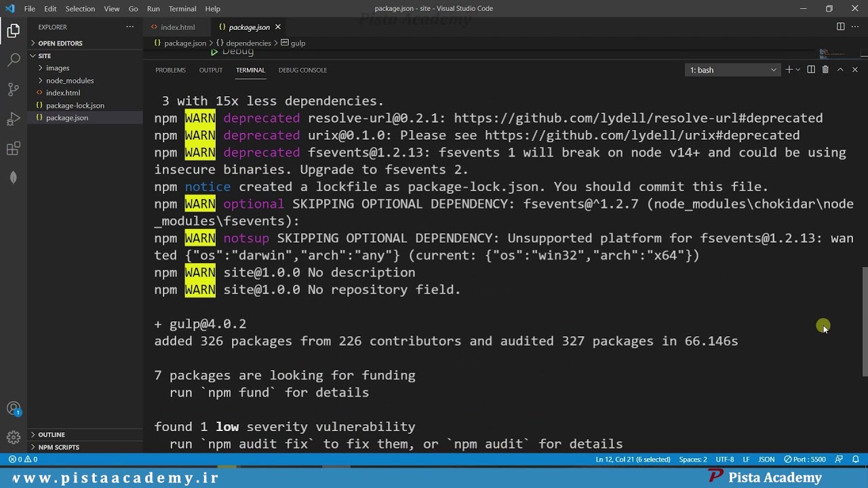Viewport: 868px width, 488px height.
Task: Open the Accounts menu icon
Action: 14,409
